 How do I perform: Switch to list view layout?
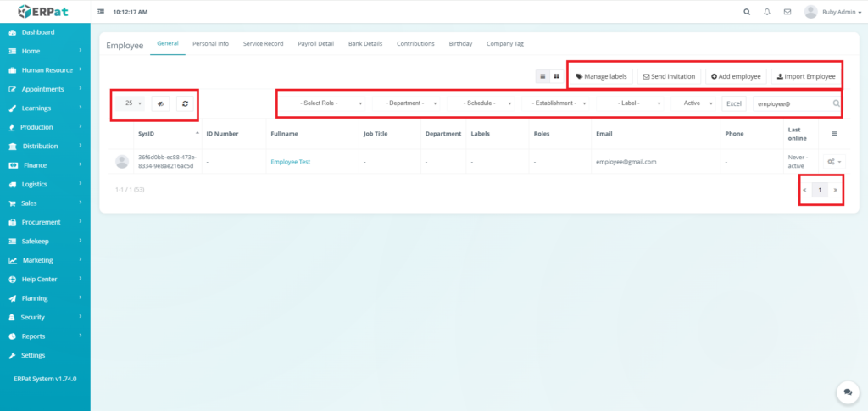coord(543,76)
